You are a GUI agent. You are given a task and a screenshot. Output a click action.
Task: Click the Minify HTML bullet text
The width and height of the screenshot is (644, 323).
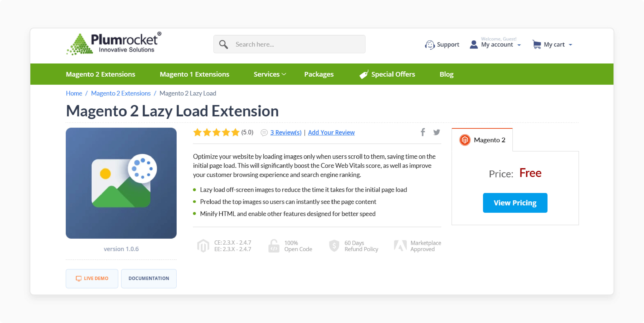287,214
